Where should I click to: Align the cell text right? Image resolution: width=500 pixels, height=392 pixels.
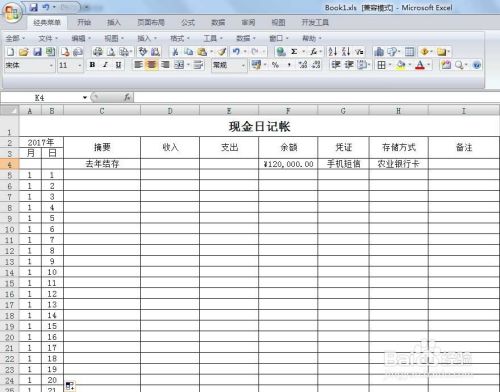click(x=165, y=65)
